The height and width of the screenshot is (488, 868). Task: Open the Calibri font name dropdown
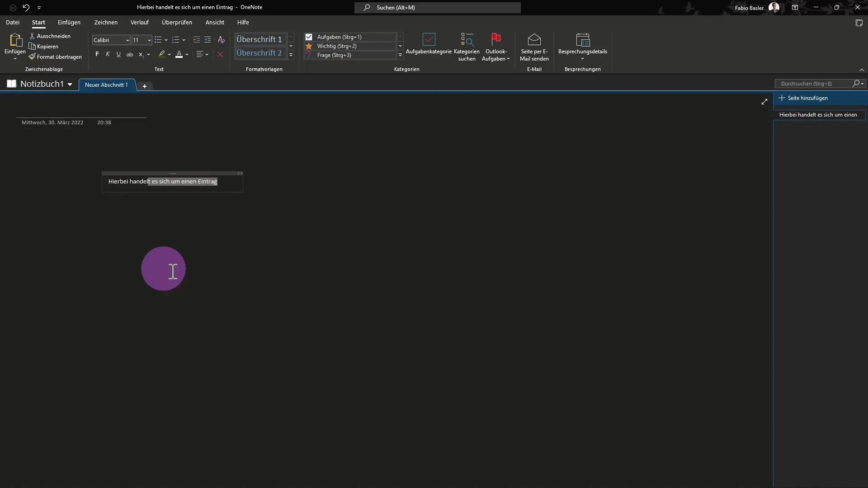coord(127,40)
